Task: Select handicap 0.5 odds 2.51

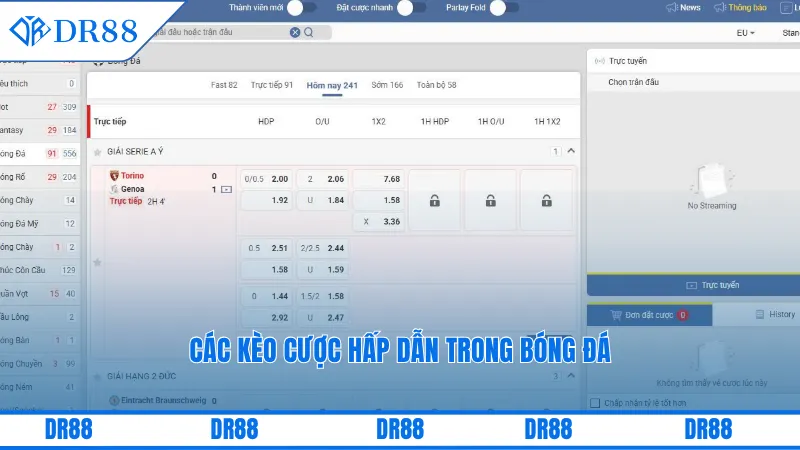Action: click(266, 248)
